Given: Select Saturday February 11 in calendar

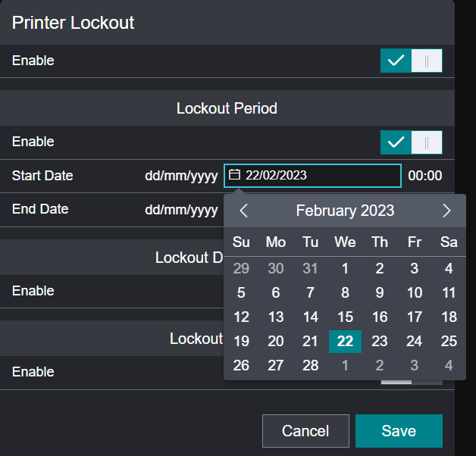Looking at the screenshot, I should click(x=449, y=292).
